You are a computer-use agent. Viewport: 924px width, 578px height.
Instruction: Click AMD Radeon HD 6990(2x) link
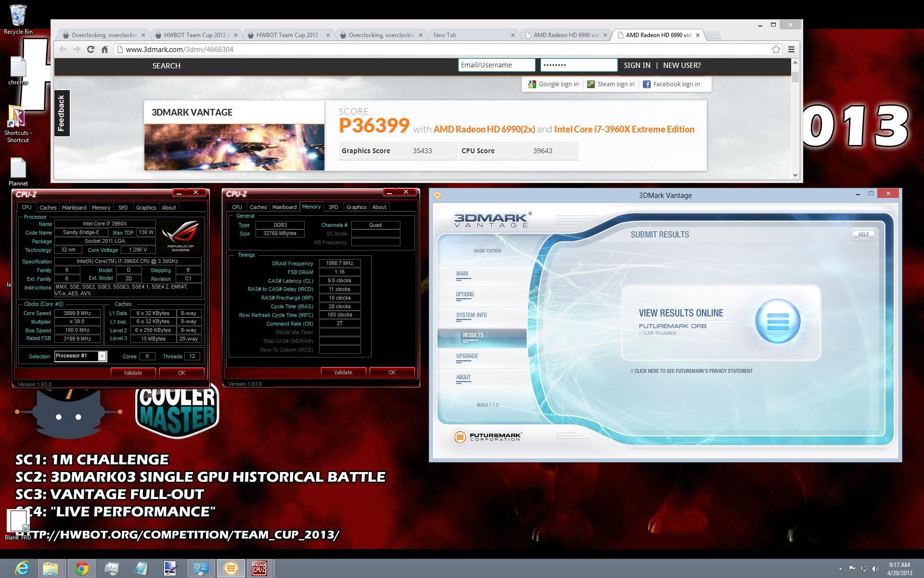(484, 129)
